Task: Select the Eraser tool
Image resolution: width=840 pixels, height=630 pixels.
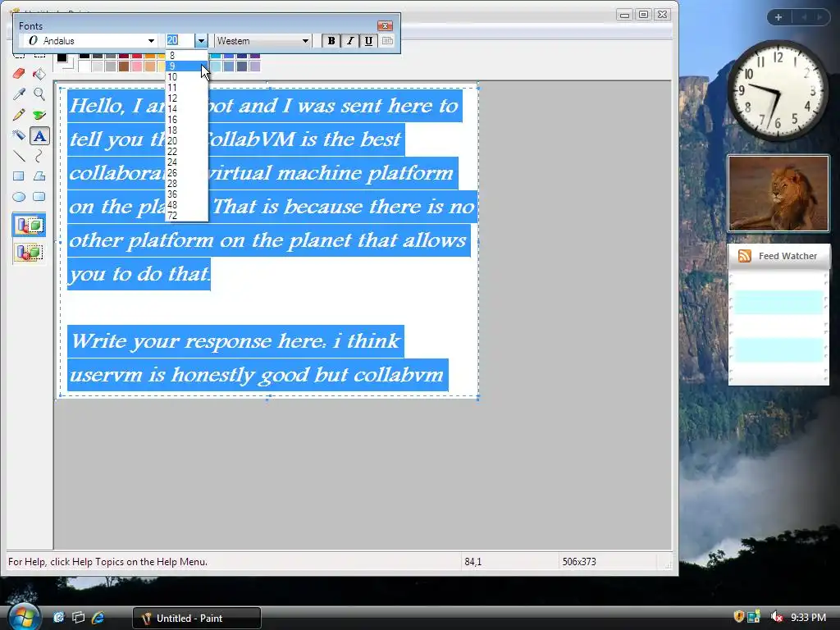Action: coord(19,73)
